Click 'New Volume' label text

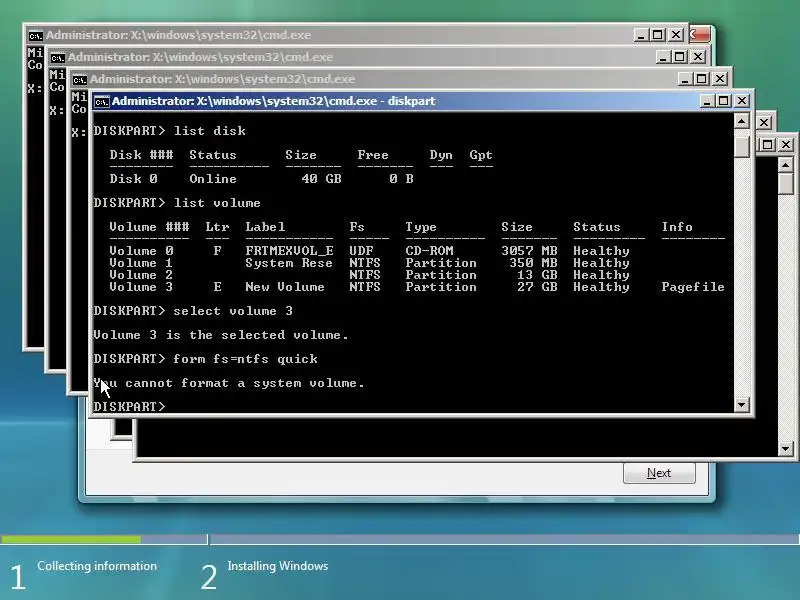[285, 287]
